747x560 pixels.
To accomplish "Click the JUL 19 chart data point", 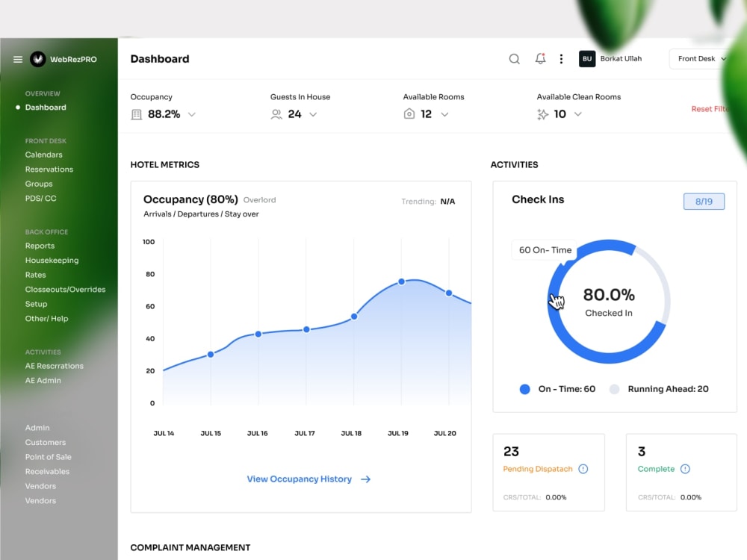I will coord(401,282).
